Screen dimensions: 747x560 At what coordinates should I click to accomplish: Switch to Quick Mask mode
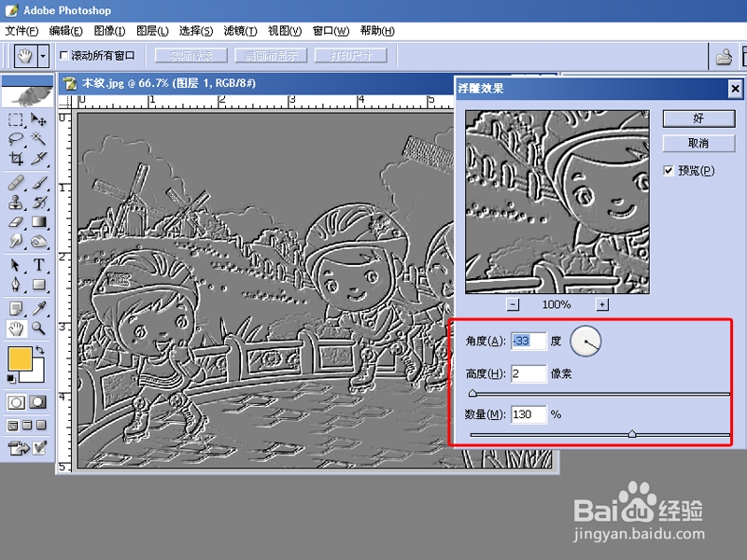(x=38, y=402)
